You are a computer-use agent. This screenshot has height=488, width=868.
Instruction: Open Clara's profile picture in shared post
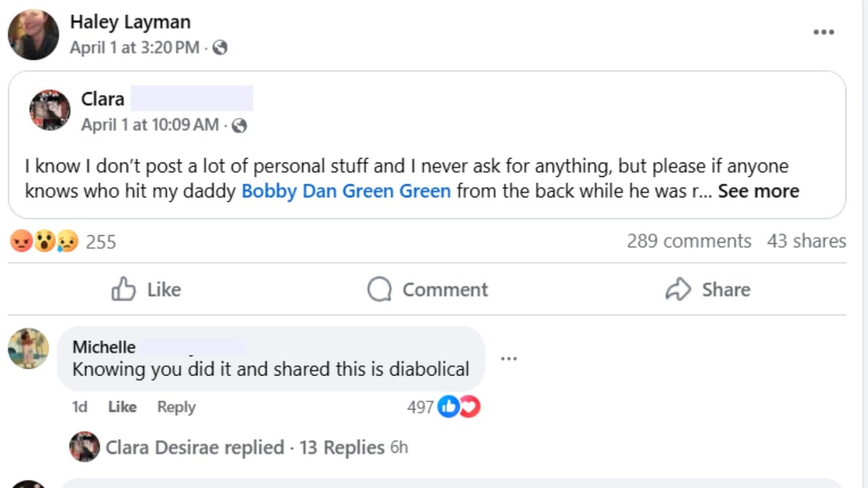(x=50, y=110)
